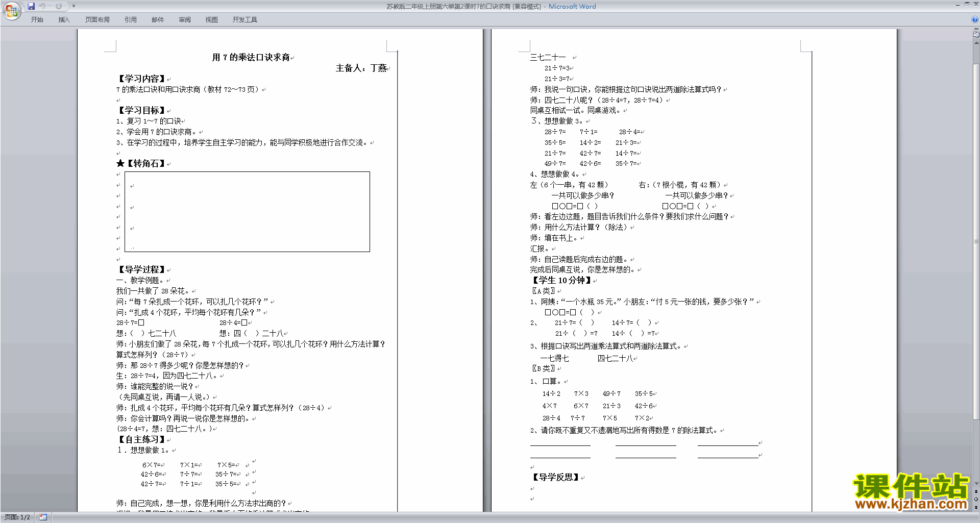The image size is (980, 523).
Task: Click the text 主备人：丁燕
Action: click(x=361, y=68)
